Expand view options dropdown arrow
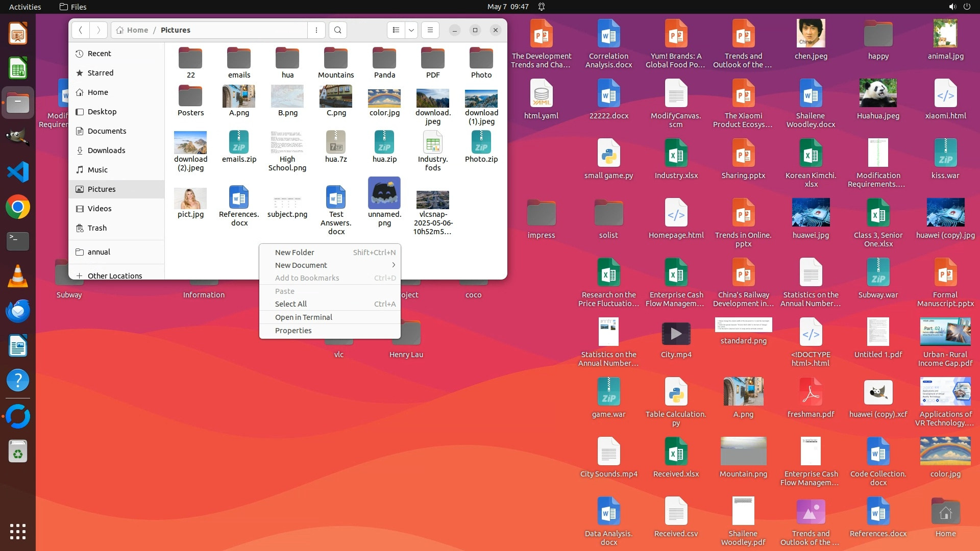Screen dimensions: 980x551 pos(411,30)
